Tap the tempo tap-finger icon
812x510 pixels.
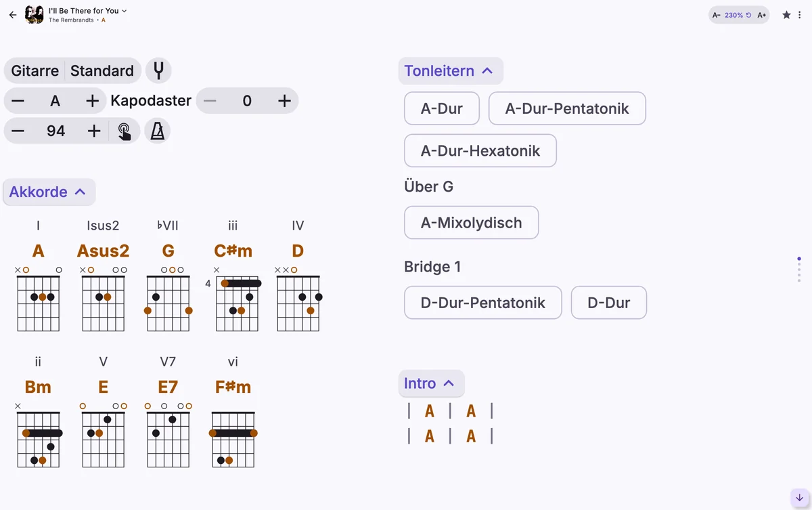point(125,131)
